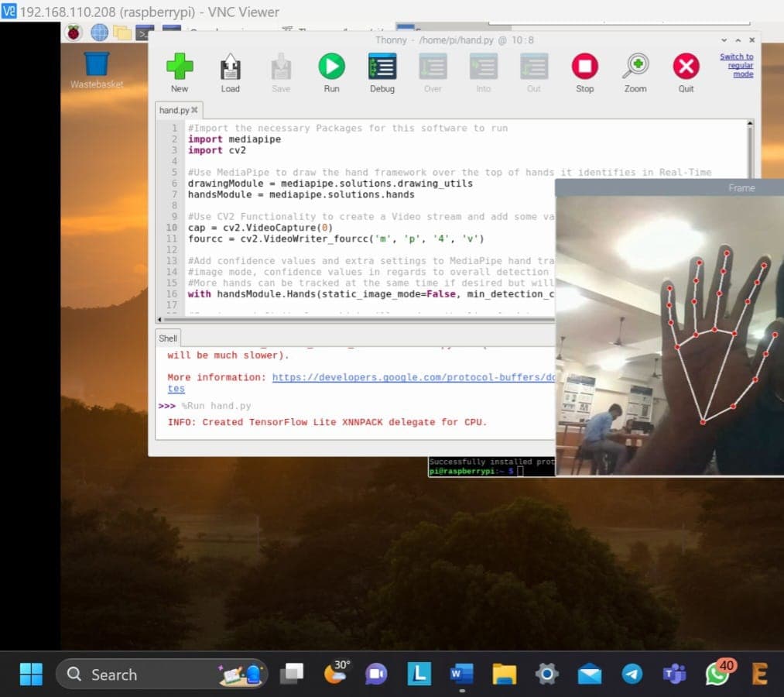784x697 pixels.
Task: Start debugging with Debug button
Action: point(382,73)
